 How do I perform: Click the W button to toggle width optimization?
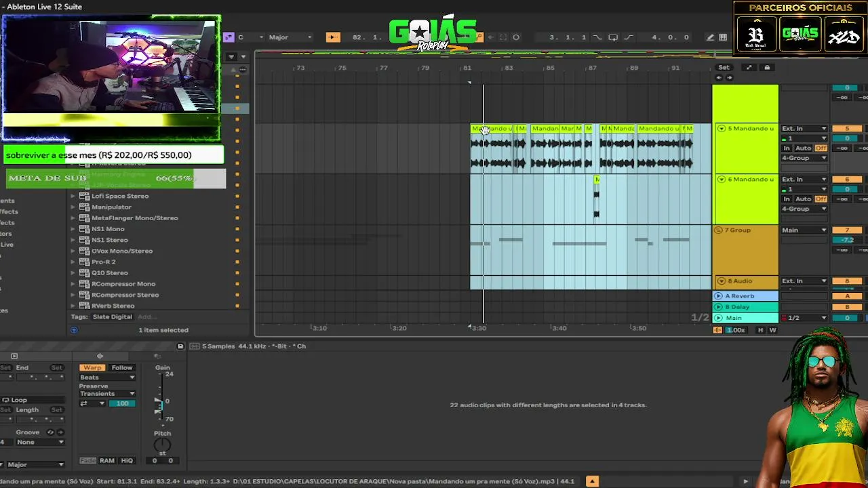point(772,330)
